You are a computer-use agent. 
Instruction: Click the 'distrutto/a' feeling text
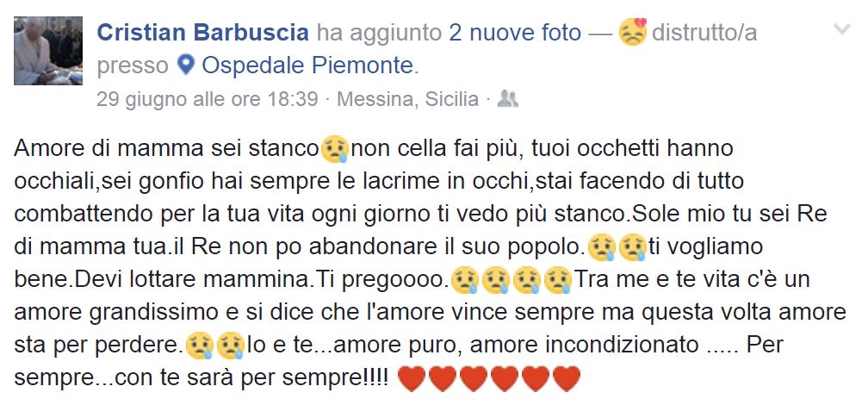pos(704,34)
